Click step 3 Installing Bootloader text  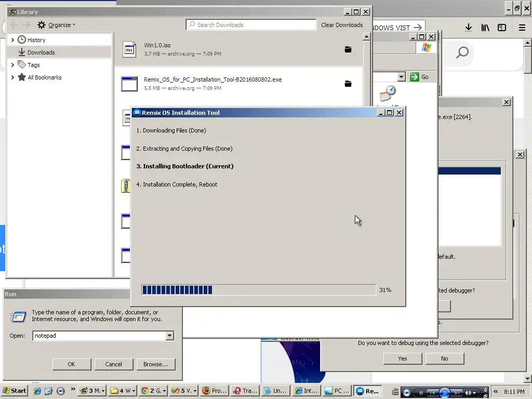[185, 166]
